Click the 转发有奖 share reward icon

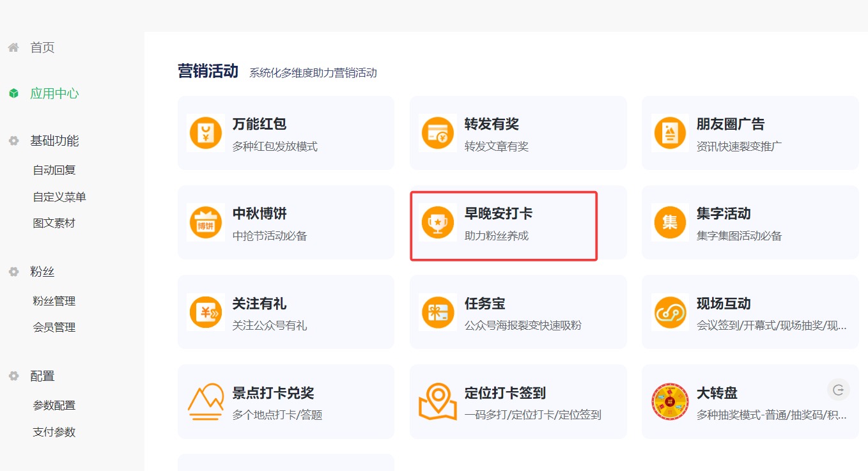437,133
